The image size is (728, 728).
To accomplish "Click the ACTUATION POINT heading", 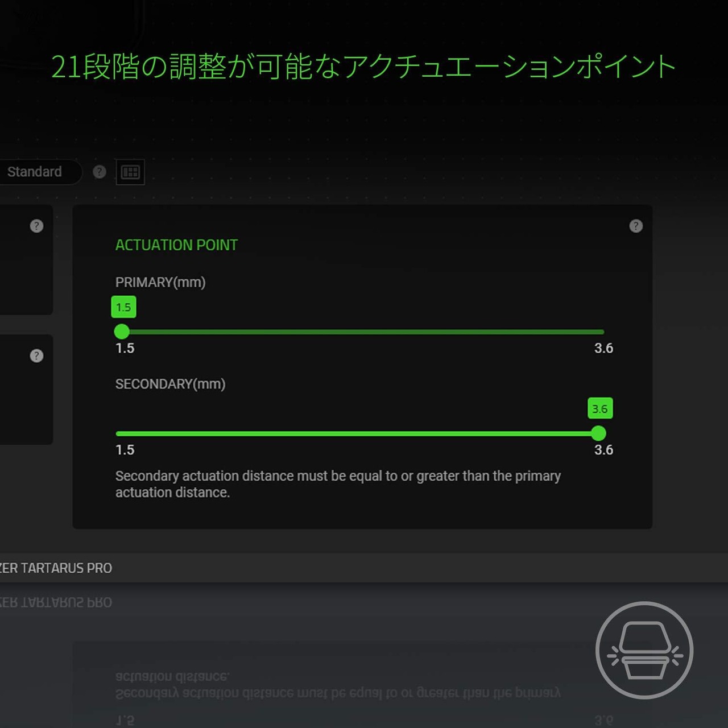I will coord(176,245).
